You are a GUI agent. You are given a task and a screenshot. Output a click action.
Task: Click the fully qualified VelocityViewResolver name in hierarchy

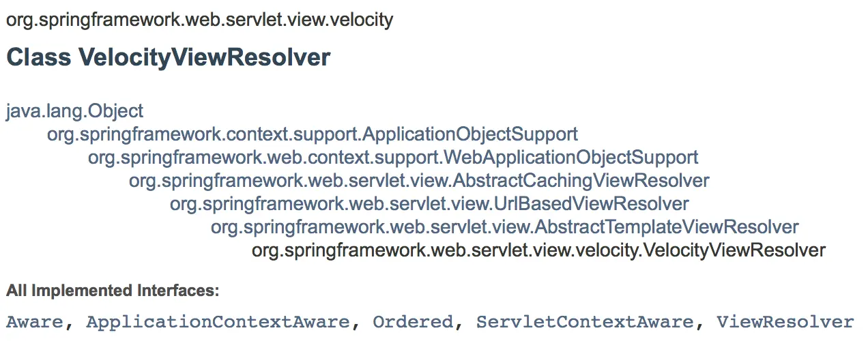point(538,250)
